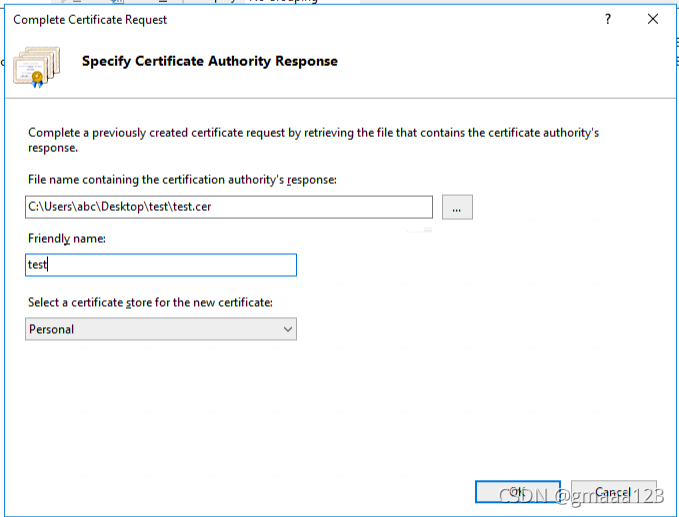Focus the certification authority response file field
Viewport: 679px width, 517px height.
pyautogui.click(x=229, y=207)
